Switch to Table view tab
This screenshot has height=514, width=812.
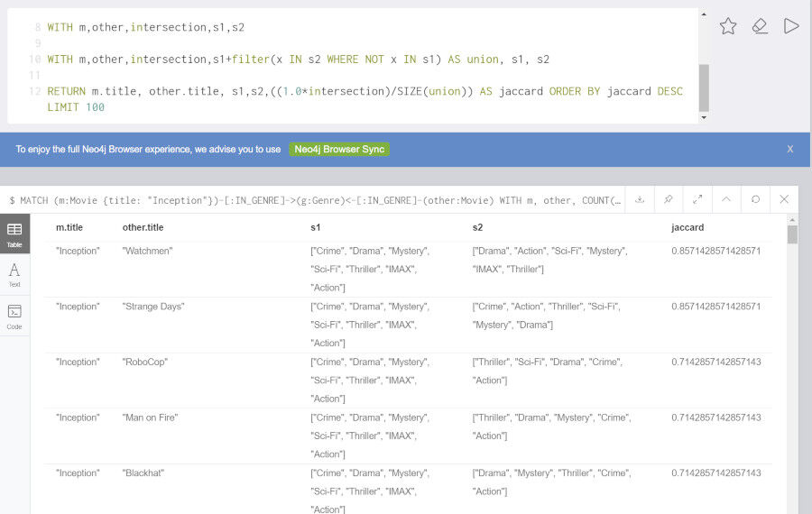(14, 234)
